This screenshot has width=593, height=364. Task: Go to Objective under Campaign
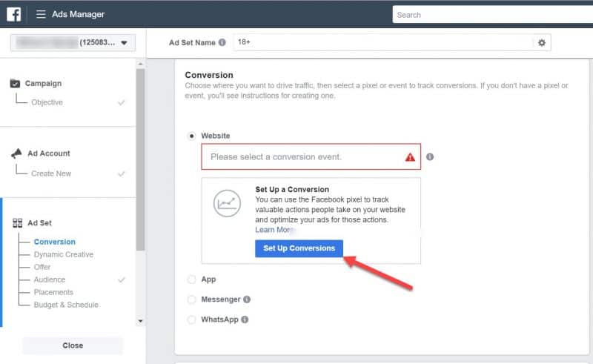point(47,102)
